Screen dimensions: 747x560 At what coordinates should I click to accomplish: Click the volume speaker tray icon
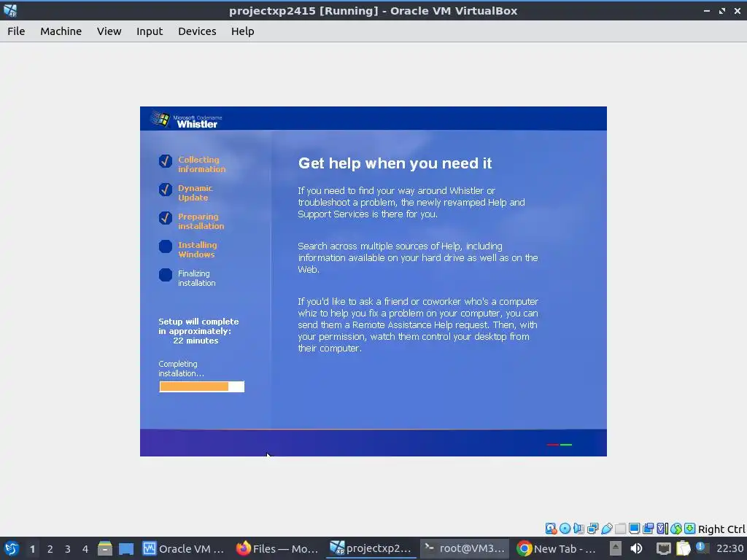[636, 548]
